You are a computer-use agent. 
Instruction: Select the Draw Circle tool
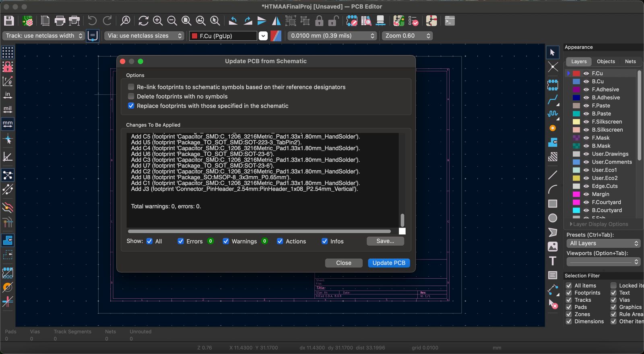point(553,218)
